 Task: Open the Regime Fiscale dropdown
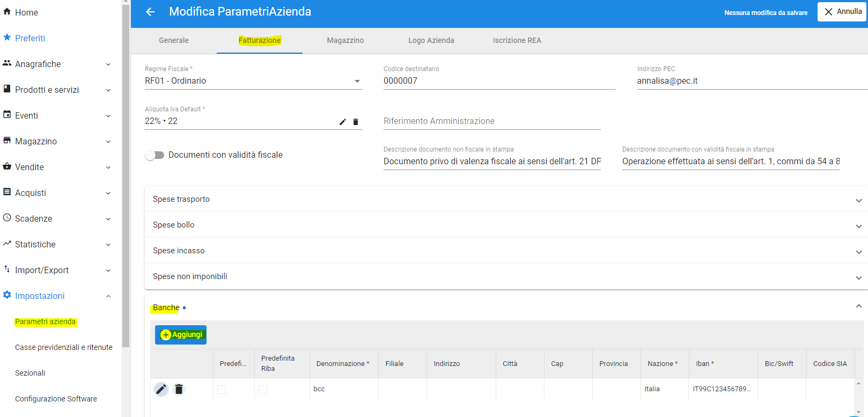coord(253,81)
